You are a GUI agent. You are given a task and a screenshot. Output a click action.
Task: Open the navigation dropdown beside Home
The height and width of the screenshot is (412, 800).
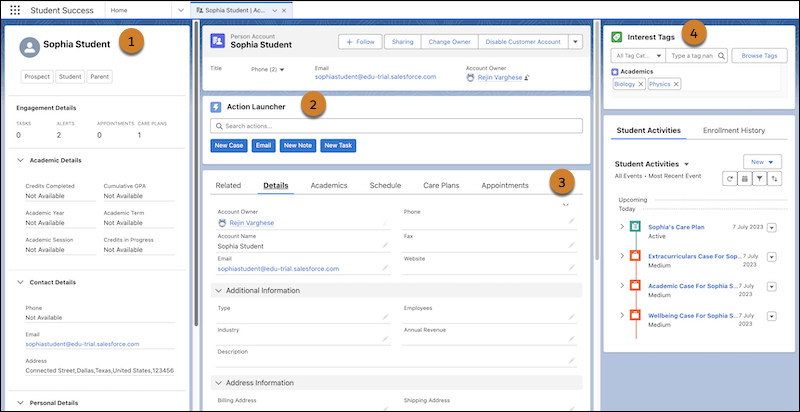click(x=181, y=10)
